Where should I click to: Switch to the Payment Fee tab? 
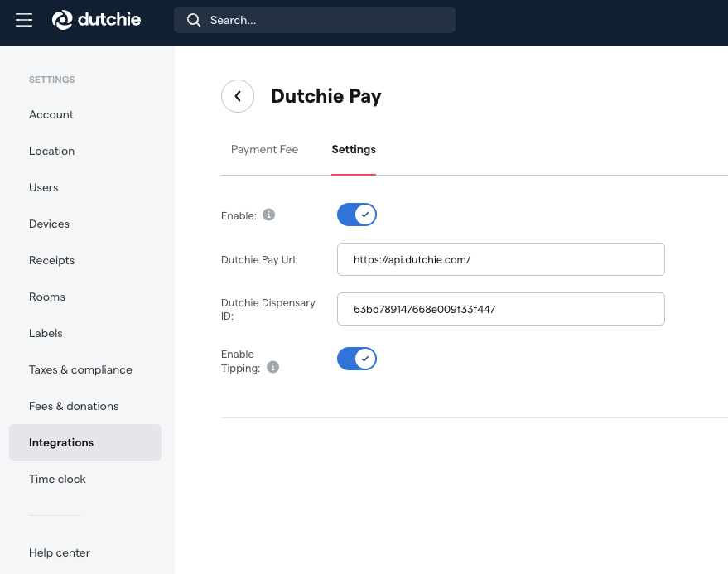pos(265,150)
